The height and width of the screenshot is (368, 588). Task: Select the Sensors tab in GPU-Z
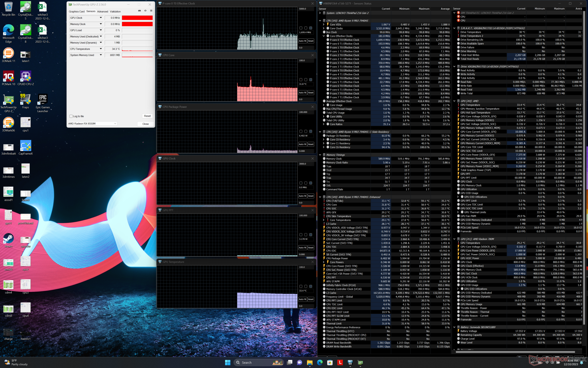(x=91, y=11)
